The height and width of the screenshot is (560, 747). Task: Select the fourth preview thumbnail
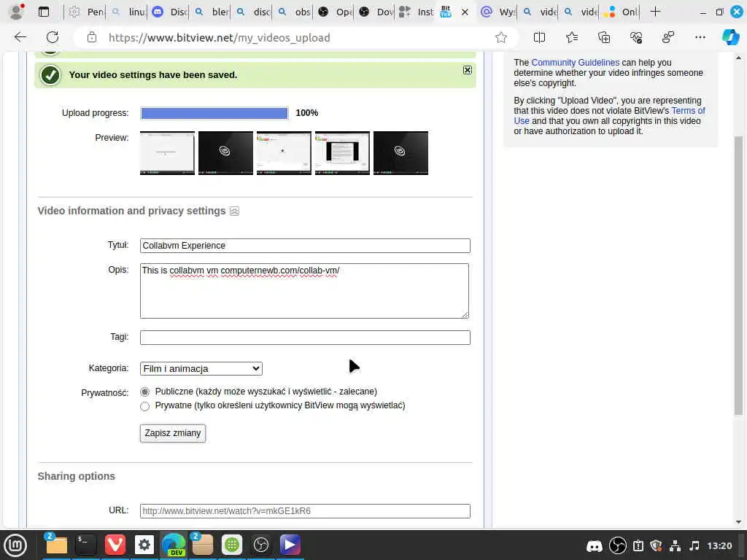(x=342, y=153)
